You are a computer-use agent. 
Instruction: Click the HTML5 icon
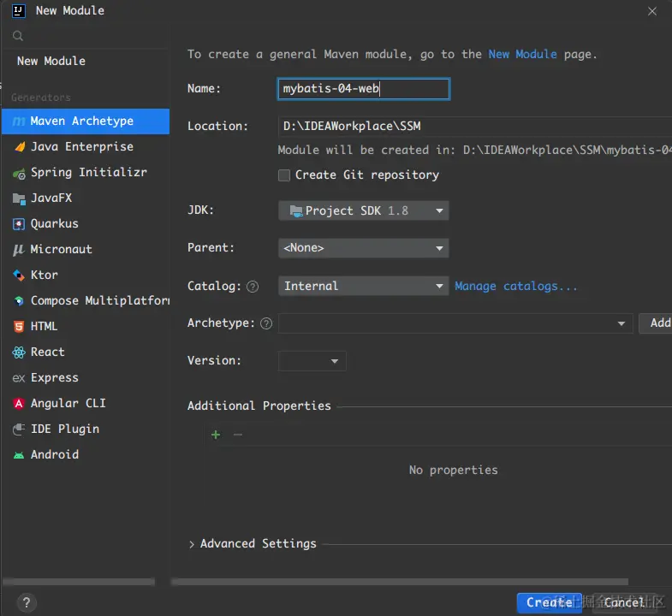point(19,327)
